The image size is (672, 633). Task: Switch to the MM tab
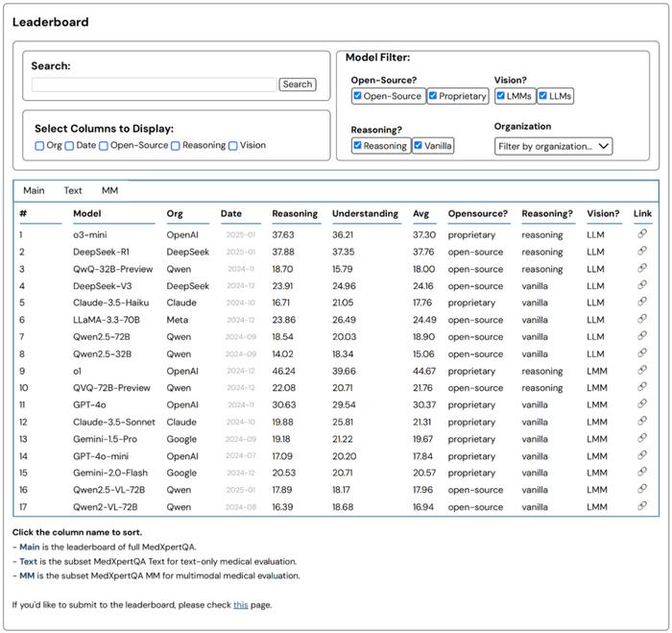(x=109, y=190)
